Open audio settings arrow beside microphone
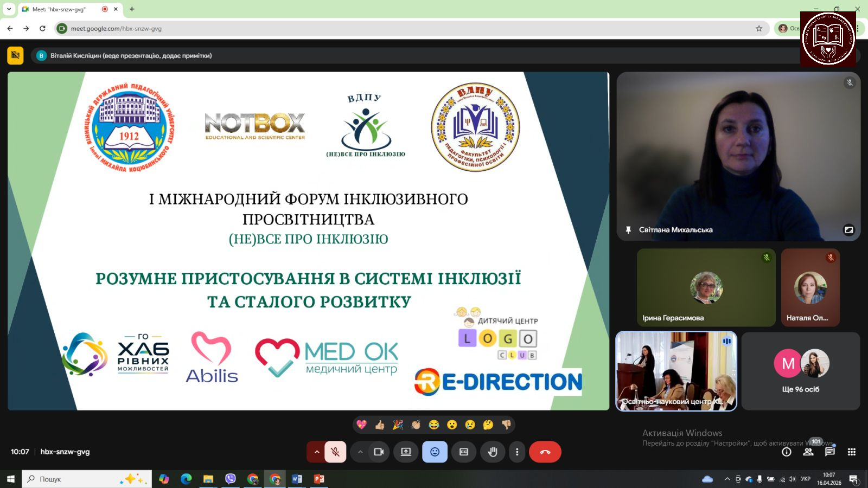Viewport: 868px width, 488px height. pos(317,452)
